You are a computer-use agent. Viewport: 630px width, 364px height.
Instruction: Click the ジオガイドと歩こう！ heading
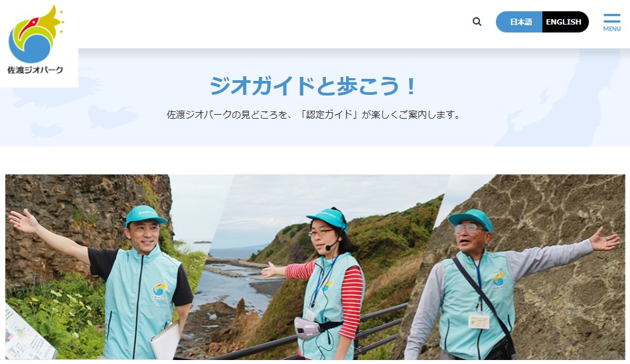[314, 86]
